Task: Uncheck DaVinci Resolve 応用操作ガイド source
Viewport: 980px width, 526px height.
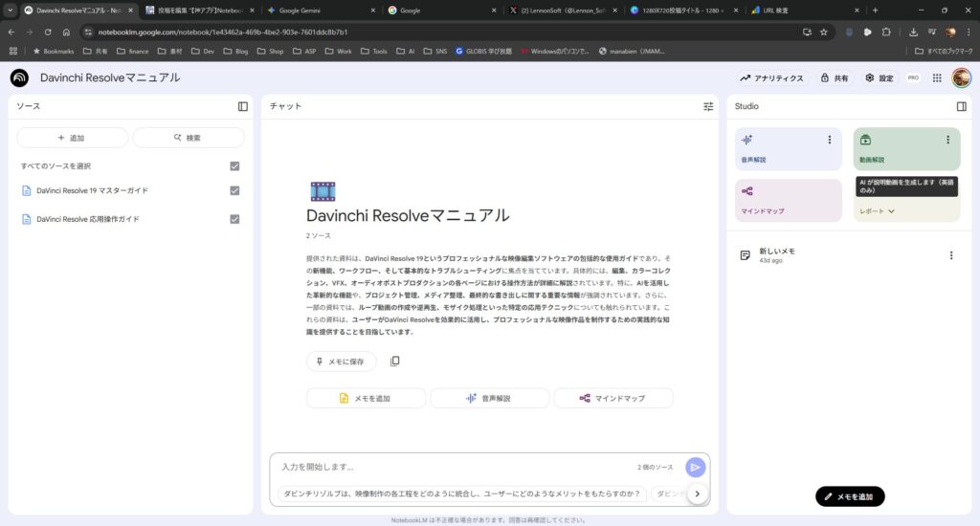Action: [234, 219]
